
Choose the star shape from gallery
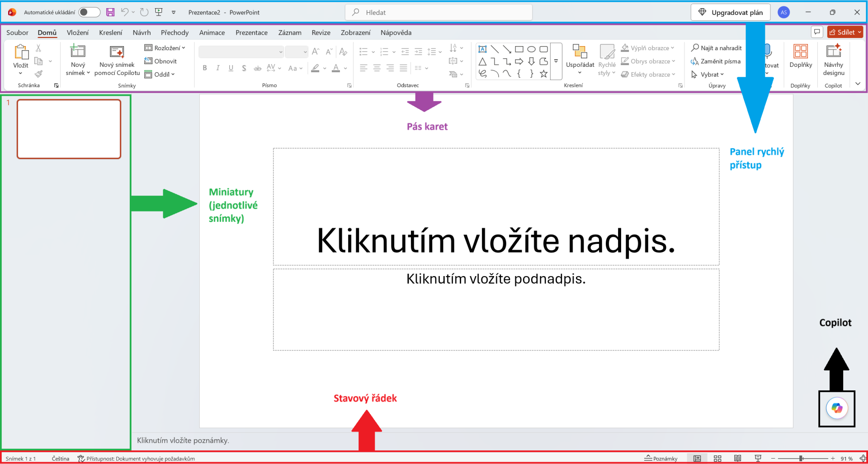(x=544, y=74)
